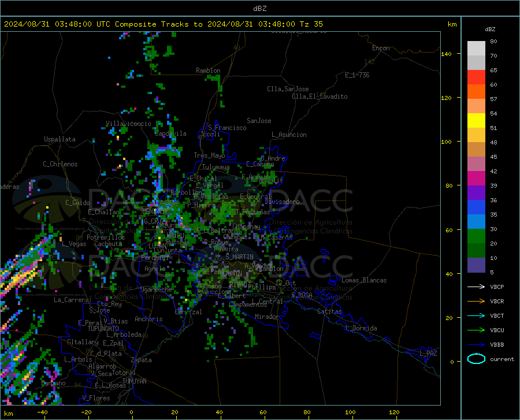Screen dimensions: 520x420
Task: Select the tan 45 dBZ color swatch
Action: pos(476,150)
